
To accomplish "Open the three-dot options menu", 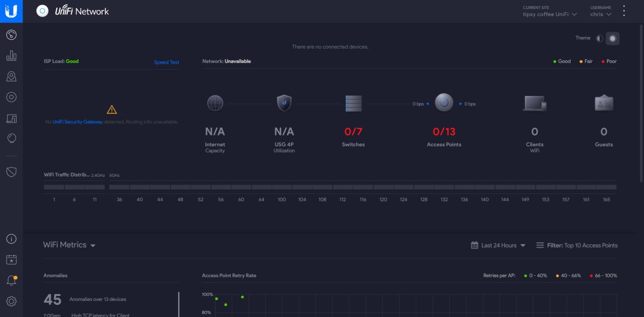I will pos(624,11).
